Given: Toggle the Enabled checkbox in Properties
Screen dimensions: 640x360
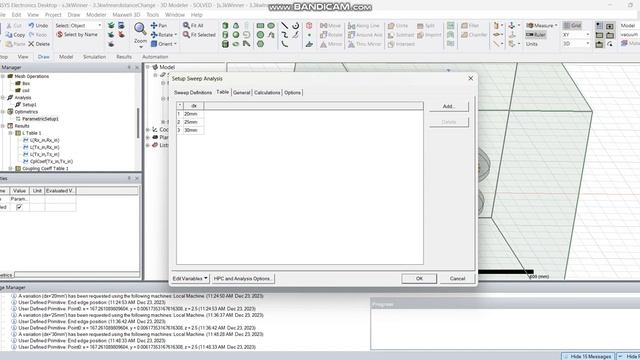Looking at the screenshot, I should tap(19, 207).
